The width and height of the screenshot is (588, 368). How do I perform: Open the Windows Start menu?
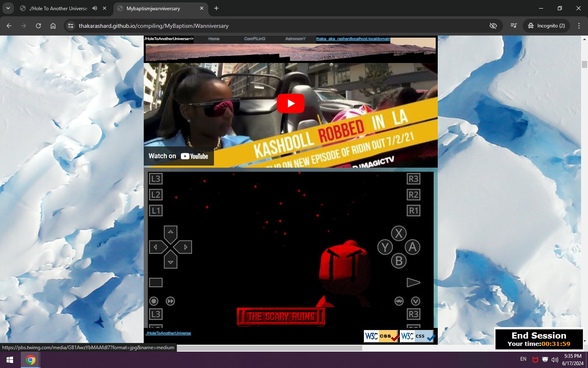pyautogui.click(x=10, y=360)
